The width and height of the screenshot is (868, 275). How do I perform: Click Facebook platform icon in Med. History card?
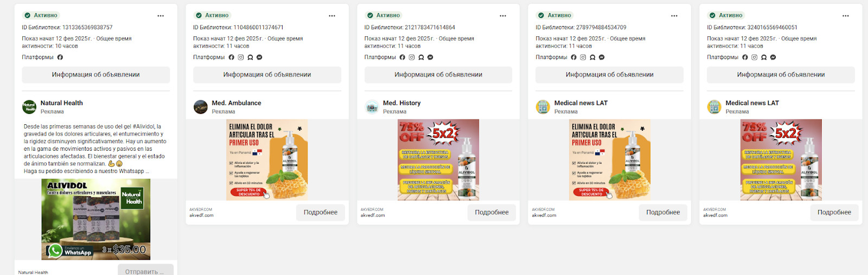403,57
